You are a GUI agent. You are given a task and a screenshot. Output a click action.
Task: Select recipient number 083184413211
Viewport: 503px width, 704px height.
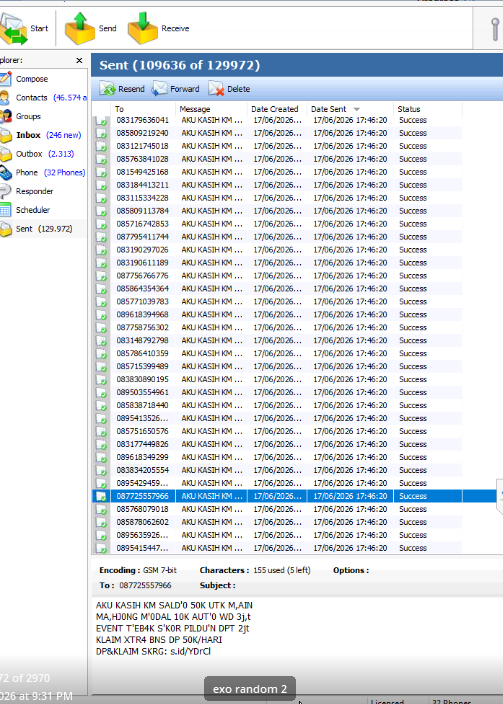[x=143, y=185]
